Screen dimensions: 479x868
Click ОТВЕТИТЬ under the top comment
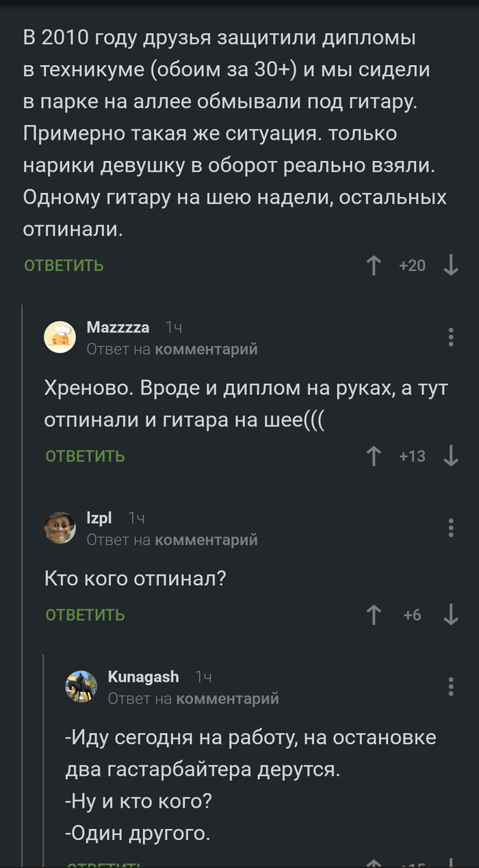click(62, 265)
